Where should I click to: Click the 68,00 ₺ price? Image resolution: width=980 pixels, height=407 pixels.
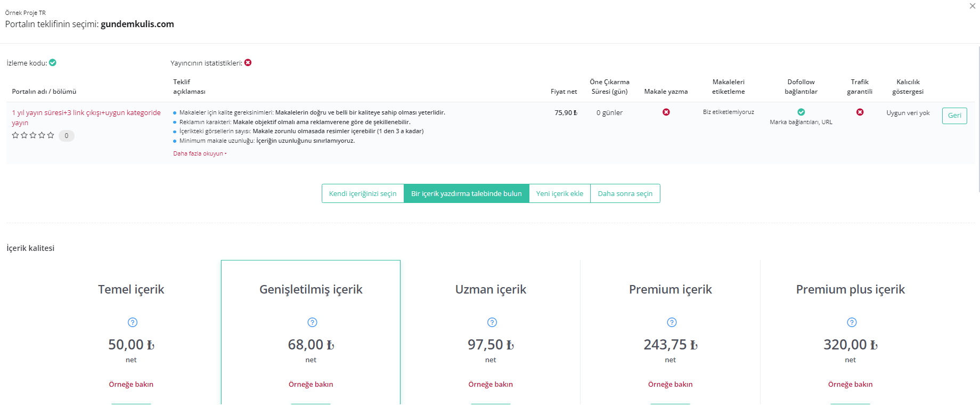coord(311,345)
